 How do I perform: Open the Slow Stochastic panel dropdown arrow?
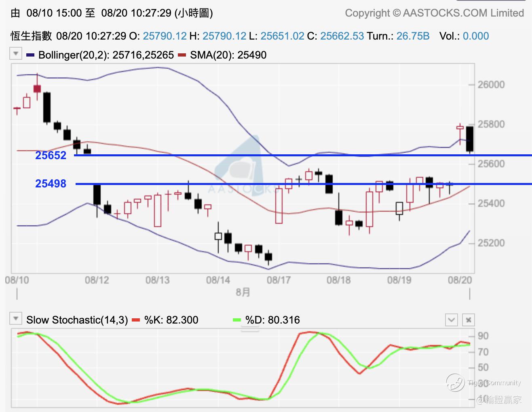(x=16, y=319)
